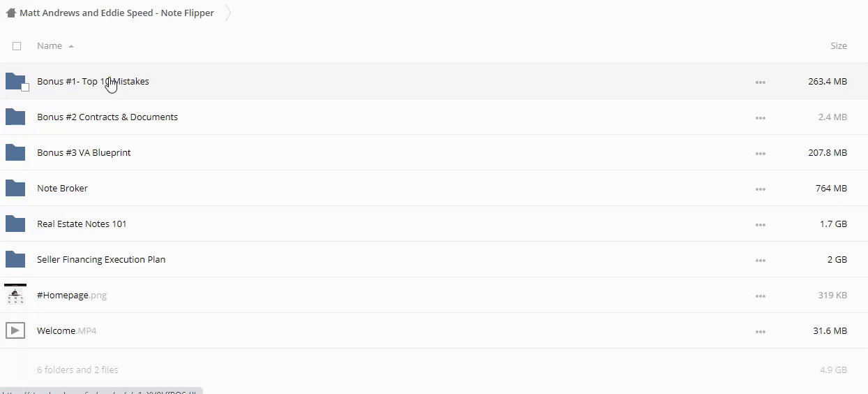Toggle the select all files checkbox
868x394 pixels.
(x=17, y=46)
